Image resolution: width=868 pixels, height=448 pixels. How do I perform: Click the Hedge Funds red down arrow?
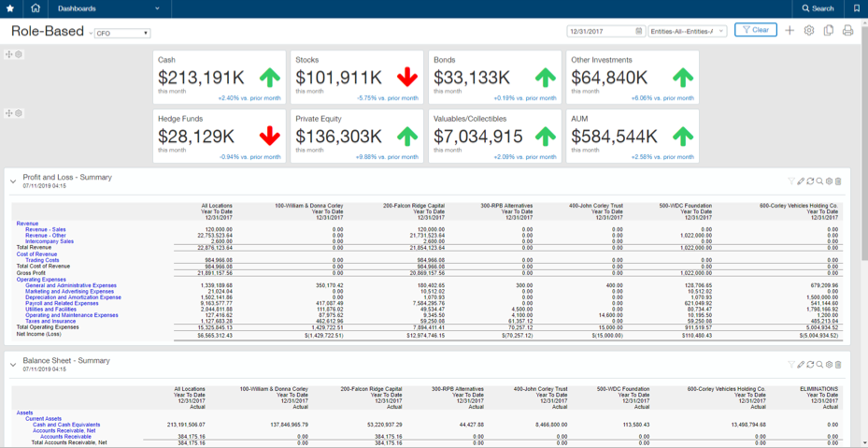tap(270, 137)
